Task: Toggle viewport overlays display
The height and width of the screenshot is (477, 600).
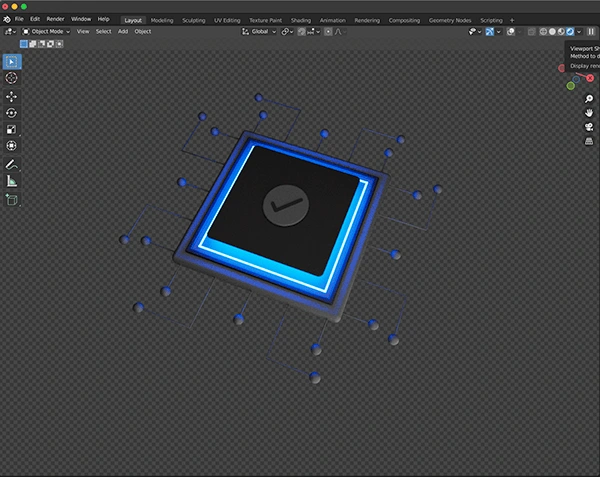Action: [510, 31]
